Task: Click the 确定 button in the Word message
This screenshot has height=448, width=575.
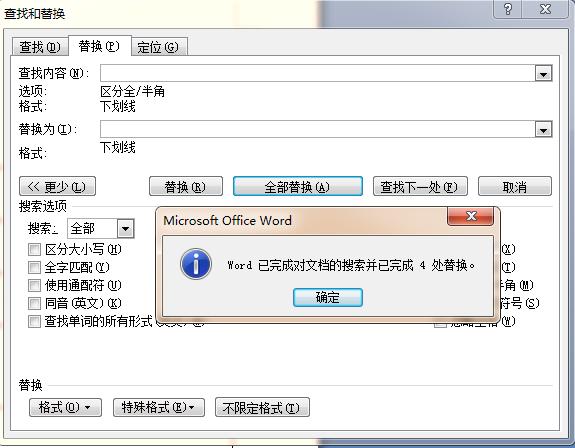Action: pyautogui.click(x=328, y=297)
